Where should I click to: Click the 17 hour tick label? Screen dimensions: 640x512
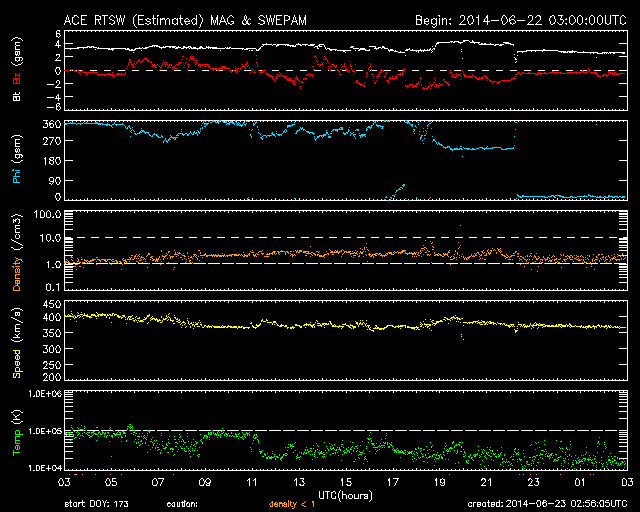(393, 483)
